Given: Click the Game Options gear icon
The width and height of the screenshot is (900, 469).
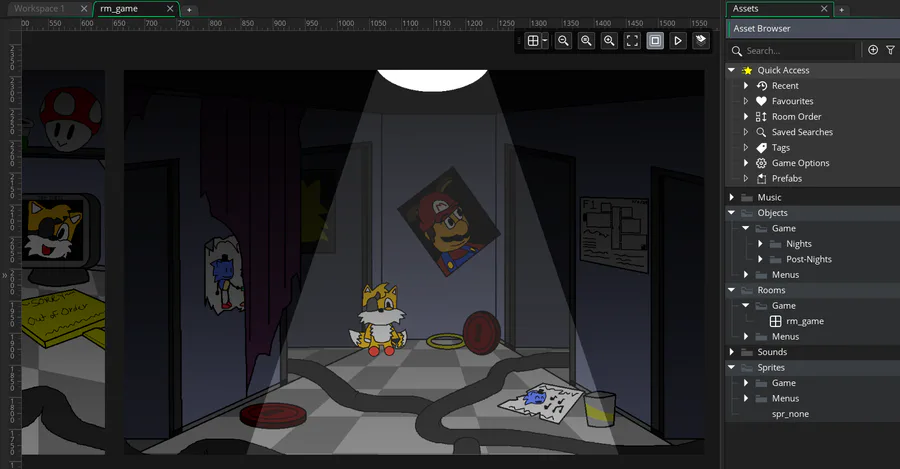Looking at the screenshot, I should 762,163.
